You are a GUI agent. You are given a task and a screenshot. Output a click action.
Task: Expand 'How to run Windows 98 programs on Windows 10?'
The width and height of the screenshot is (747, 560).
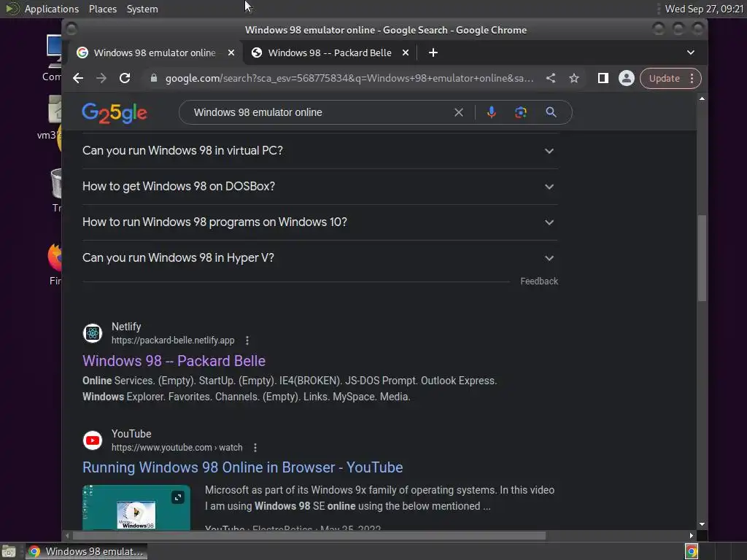point(320,222)
